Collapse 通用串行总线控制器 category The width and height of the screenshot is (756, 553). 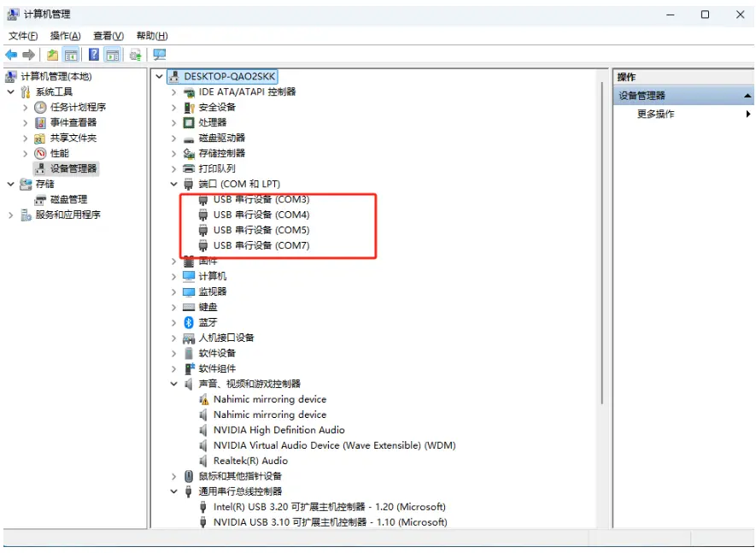coord(173,491)
